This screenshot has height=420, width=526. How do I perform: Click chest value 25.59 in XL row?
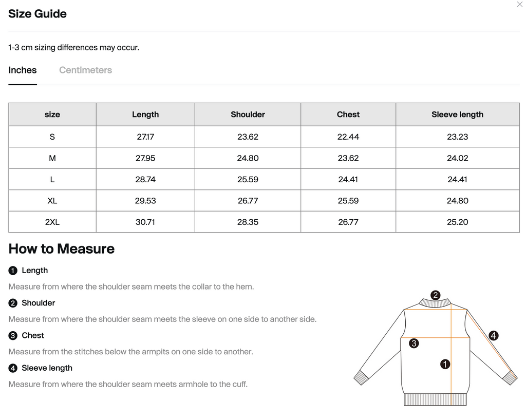348,201
